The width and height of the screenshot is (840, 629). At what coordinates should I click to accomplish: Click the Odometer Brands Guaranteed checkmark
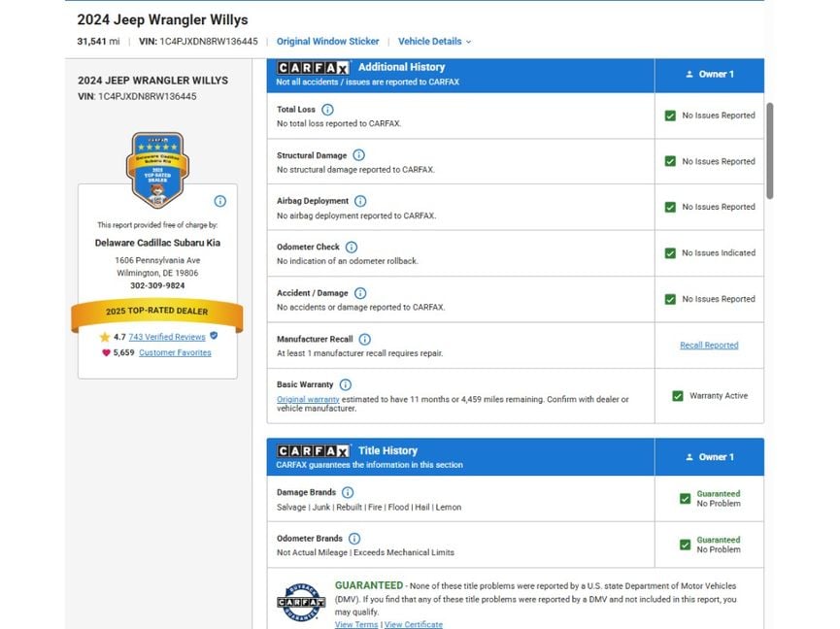pyautogui.click(x=686, y=545)
